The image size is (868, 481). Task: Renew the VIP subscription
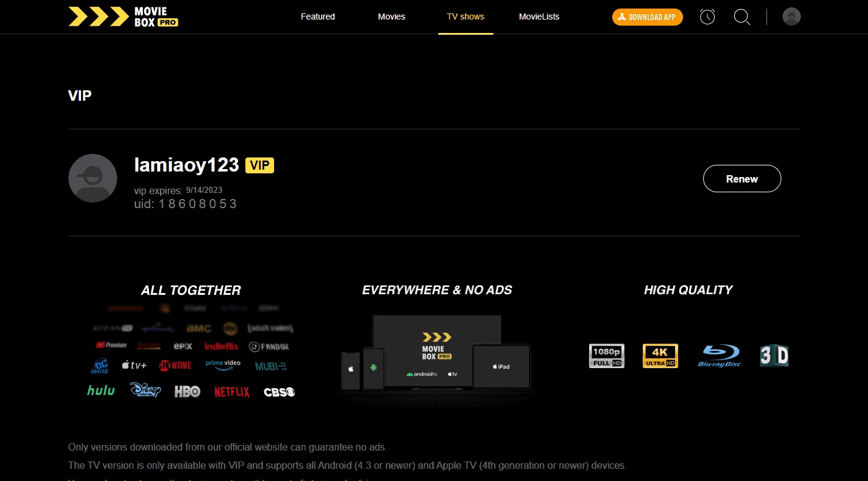(742, 179)
